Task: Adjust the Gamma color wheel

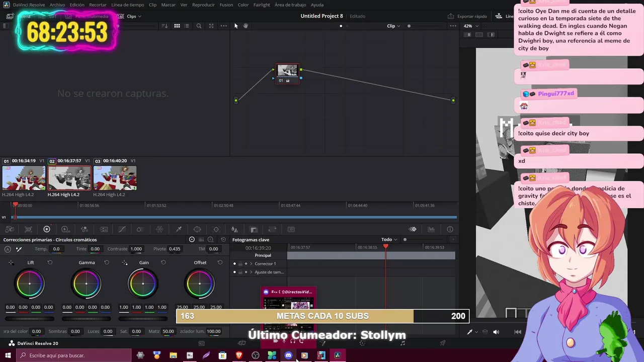Action: click(x=87, y=284)
